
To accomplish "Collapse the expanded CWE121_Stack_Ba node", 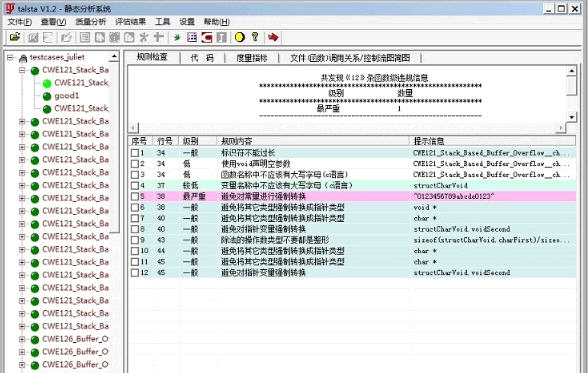I will (x=22, y=70).
